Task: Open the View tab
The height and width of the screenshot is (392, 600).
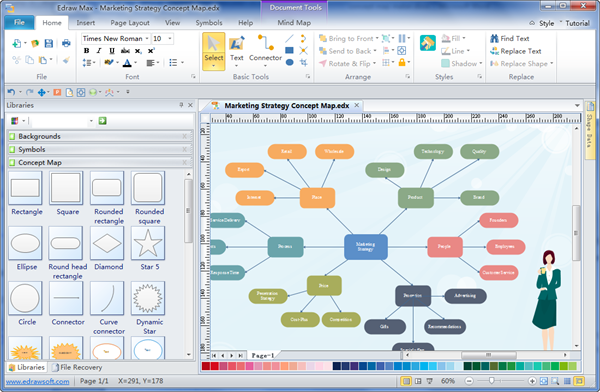Action: (172, 23)
